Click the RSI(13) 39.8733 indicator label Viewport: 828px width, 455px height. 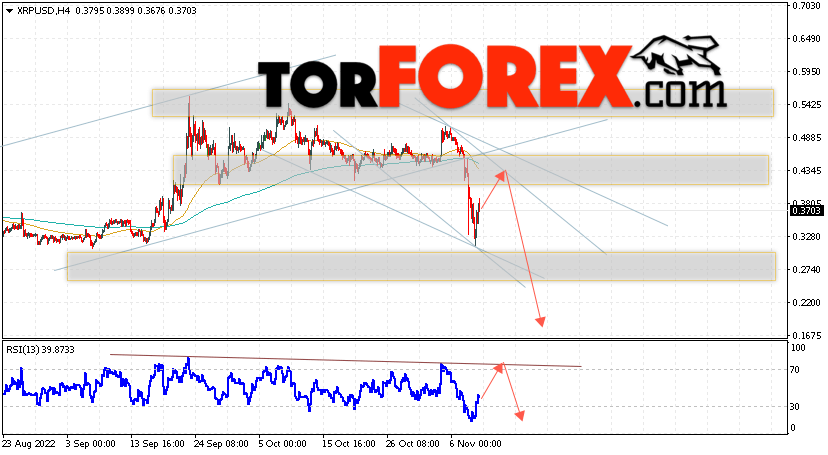41,349
